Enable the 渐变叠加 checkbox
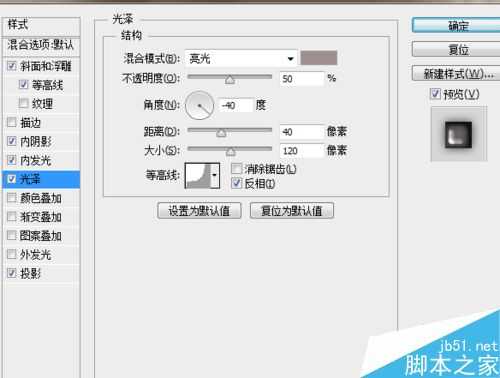Viewport: 500px width, 378px height. pyautogui.click(x=12, y=217)
